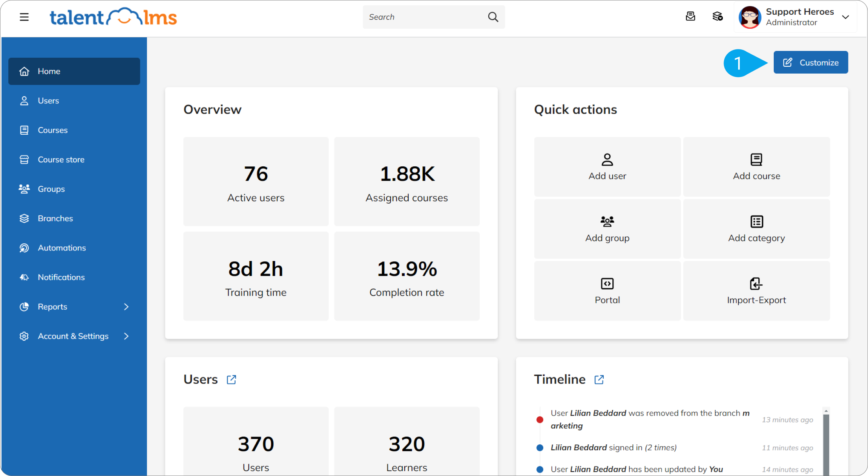Image resolution: width=868 pixels, height=476 pixels.
Task: Click the Add user quick action
Action: click(x=607, y=166)
